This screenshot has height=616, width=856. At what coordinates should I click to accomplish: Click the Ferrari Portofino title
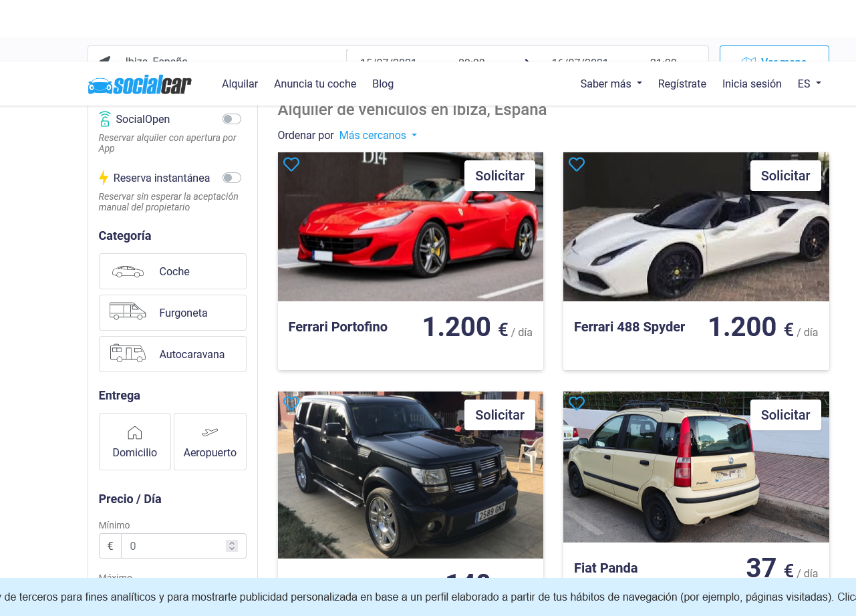(338, 327)
